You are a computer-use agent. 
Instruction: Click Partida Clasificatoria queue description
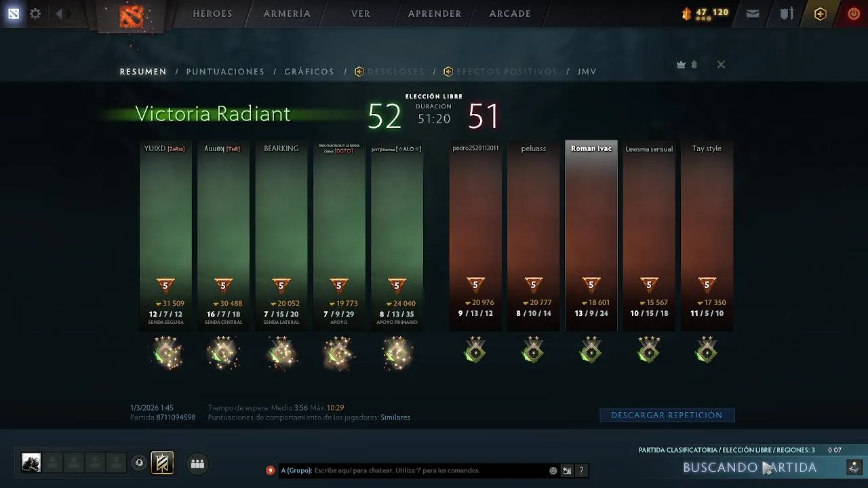pos(727,450)
